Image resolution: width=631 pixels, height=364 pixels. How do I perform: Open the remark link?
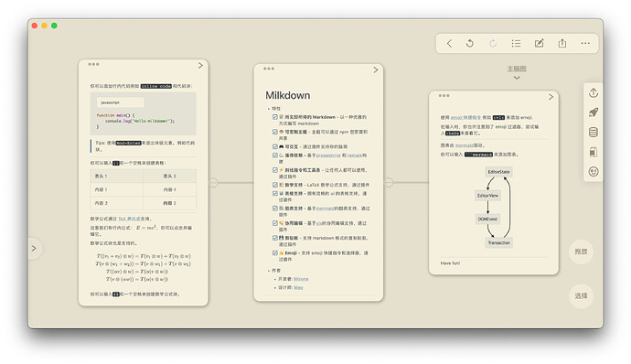(x=355, y=155)
